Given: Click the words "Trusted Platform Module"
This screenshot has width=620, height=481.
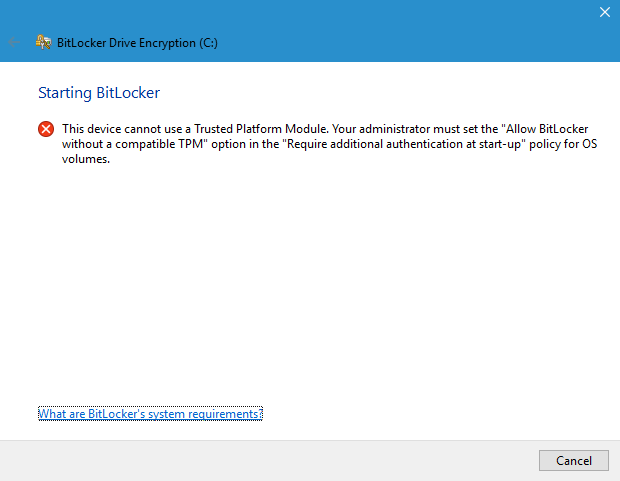Looking at the screenshot, I should [x=261, y=129].
